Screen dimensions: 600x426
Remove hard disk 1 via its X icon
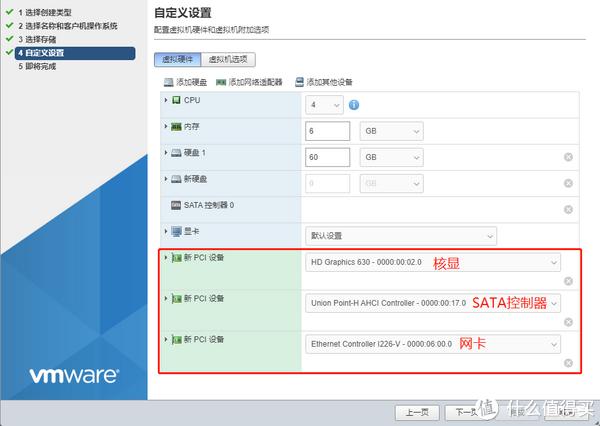568,157
